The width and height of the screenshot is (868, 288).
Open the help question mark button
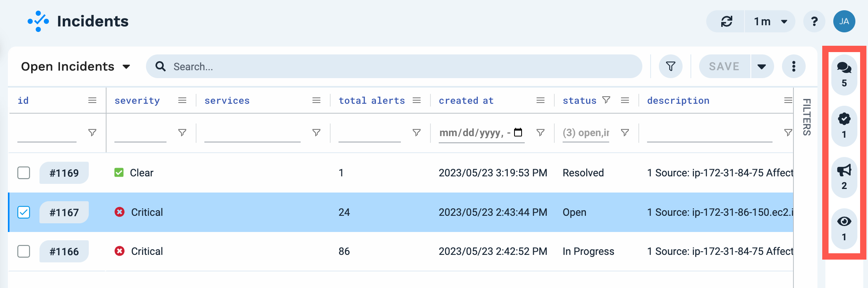pyautogui.click(x=814, y=21)
